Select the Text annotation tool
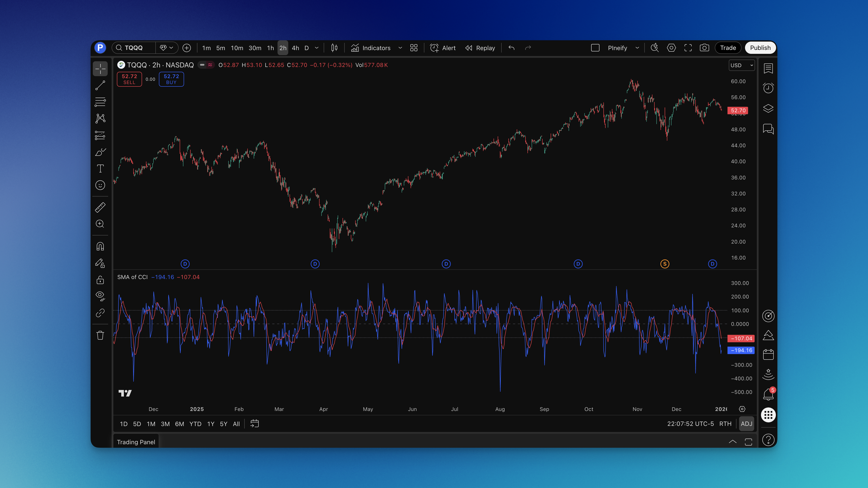Screen dimensions: 868x488 tap(100, 169)
